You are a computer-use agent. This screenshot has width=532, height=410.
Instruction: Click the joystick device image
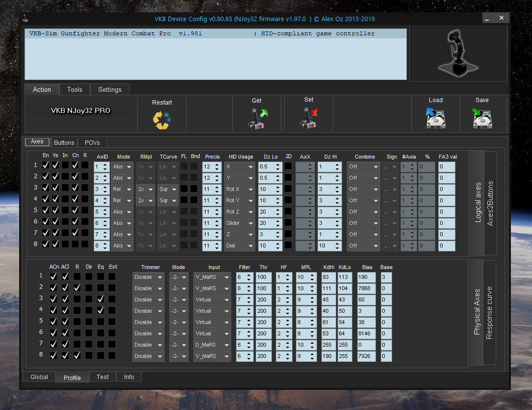click(458, 53)
